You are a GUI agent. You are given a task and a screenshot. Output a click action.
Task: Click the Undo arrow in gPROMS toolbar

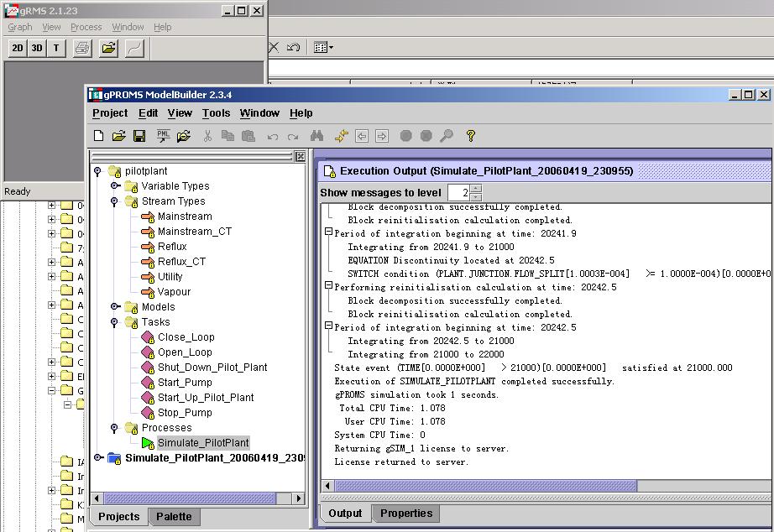273,137
